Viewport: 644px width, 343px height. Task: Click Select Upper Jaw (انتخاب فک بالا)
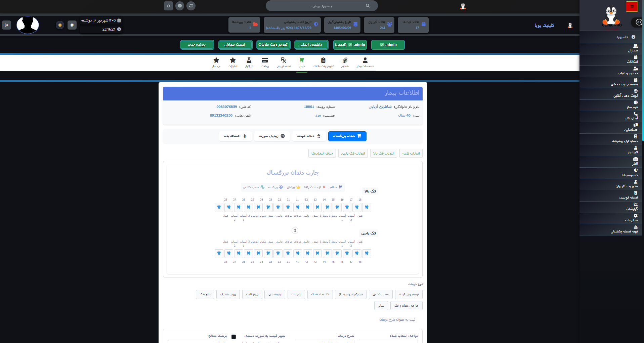[x=384, y=154]
